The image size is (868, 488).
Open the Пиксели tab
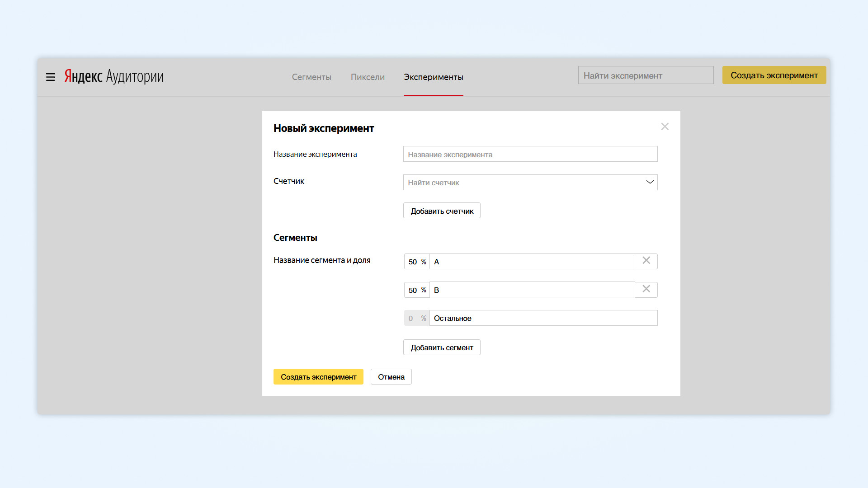click(x=368, y=77)
